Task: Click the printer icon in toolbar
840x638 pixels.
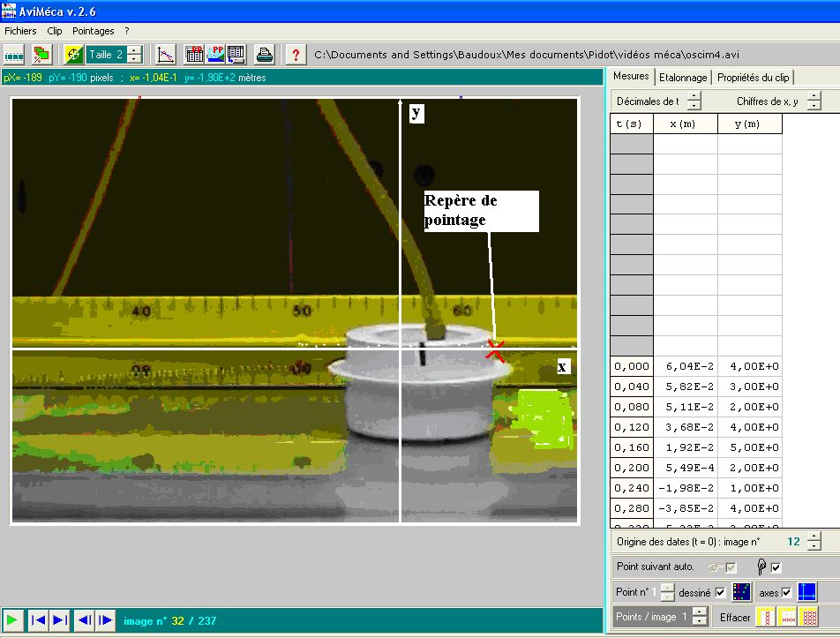Action: click(x=264, y=55)
